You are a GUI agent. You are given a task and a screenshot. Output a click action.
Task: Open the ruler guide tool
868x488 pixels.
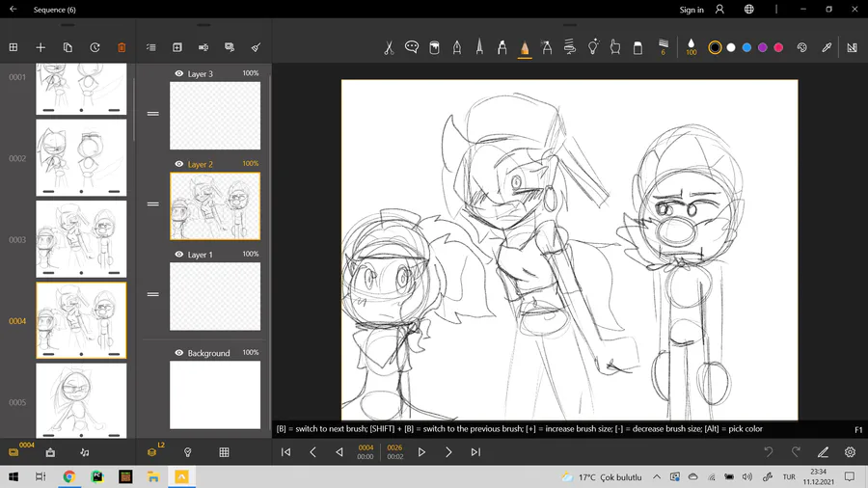[852, 47]
